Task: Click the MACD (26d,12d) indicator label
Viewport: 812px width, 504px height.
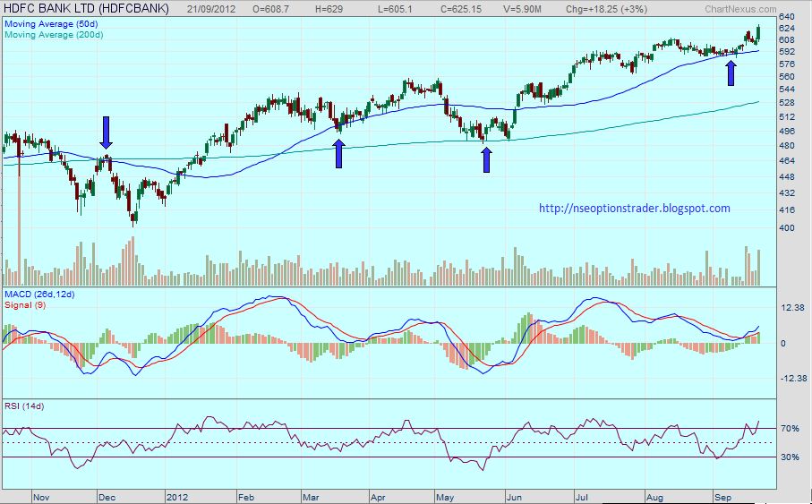Action: (39, 295)
